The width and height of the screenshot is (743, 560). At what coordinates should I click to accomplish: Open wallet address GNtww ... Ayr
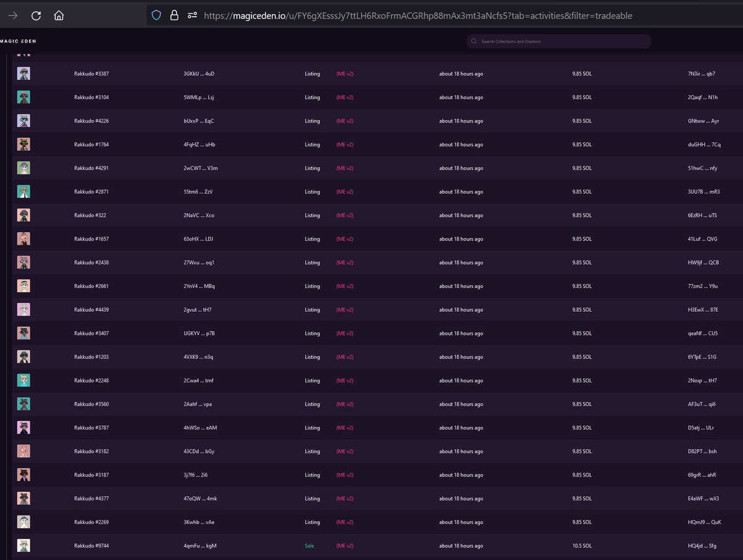tap(703, 121)
